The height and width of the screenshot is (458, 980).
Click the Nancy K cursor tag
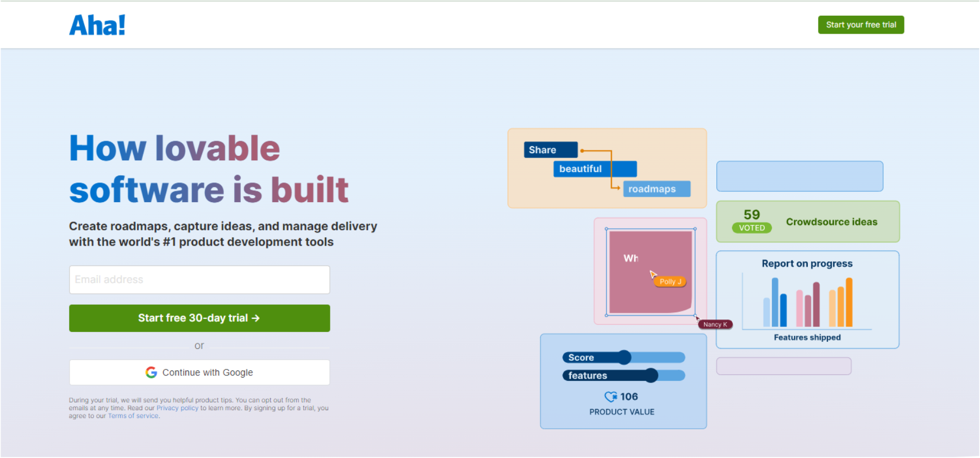715,324
